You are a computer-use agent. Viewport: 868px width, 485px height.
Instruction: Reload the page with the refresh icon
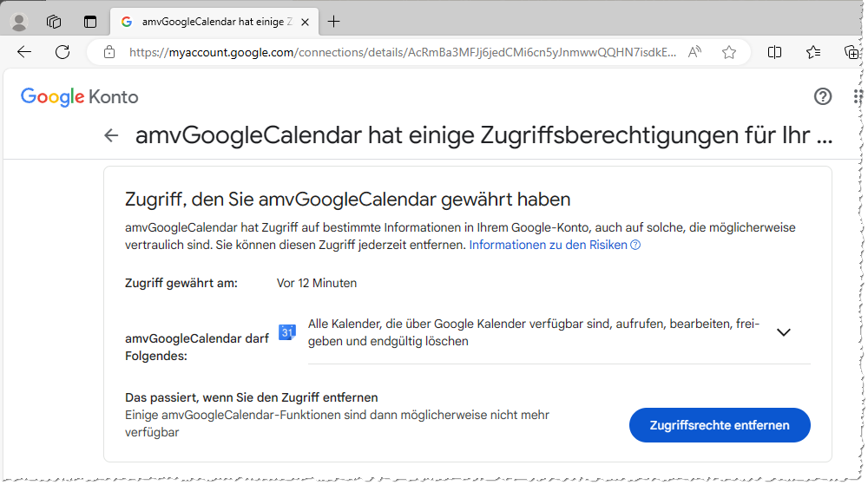click(62, 52)
